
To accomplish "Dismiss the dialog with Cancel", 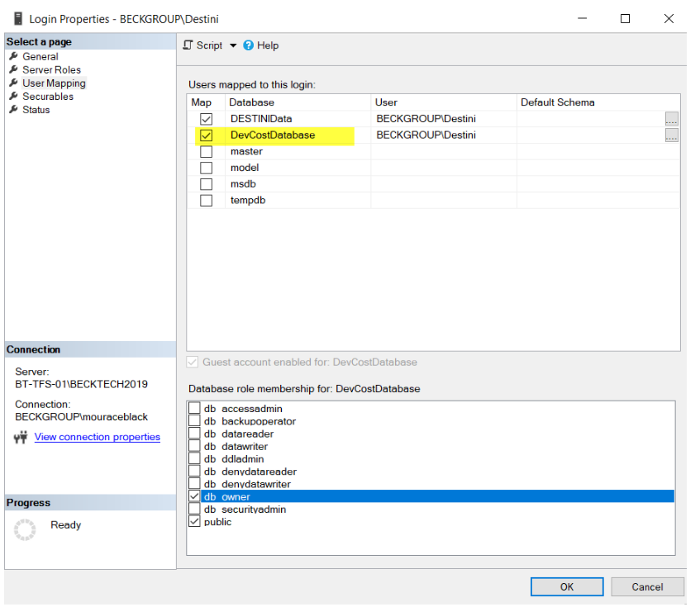I will click(647, 586).
